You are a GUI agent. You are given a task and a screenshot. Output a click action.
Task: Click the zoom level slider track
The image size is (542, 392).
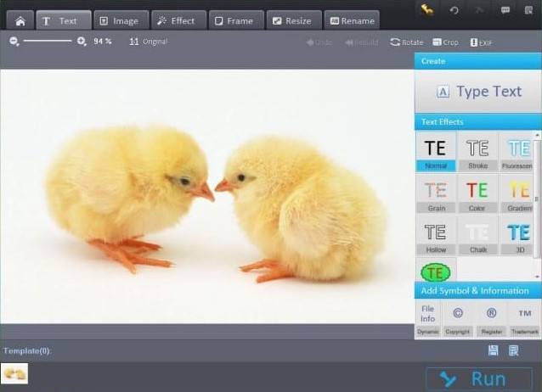pos(48,41)
